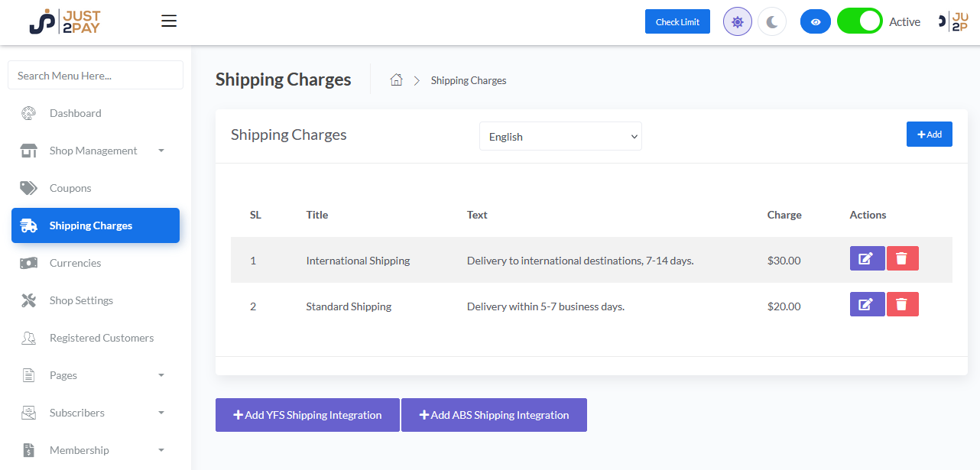Click the Search Menu Here field
Viewport: 980px width, 470px height.
96,76
